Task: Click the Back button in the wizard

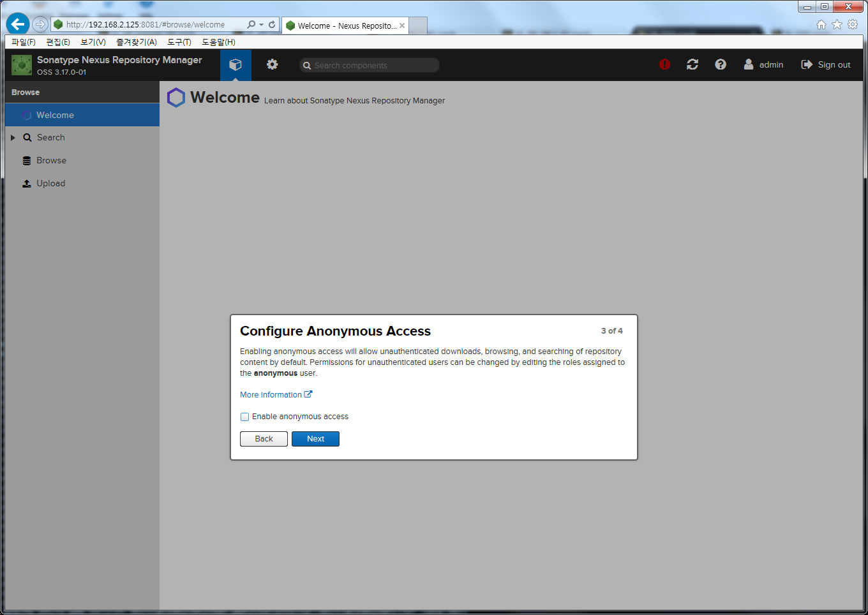Action: click(264, 439)
